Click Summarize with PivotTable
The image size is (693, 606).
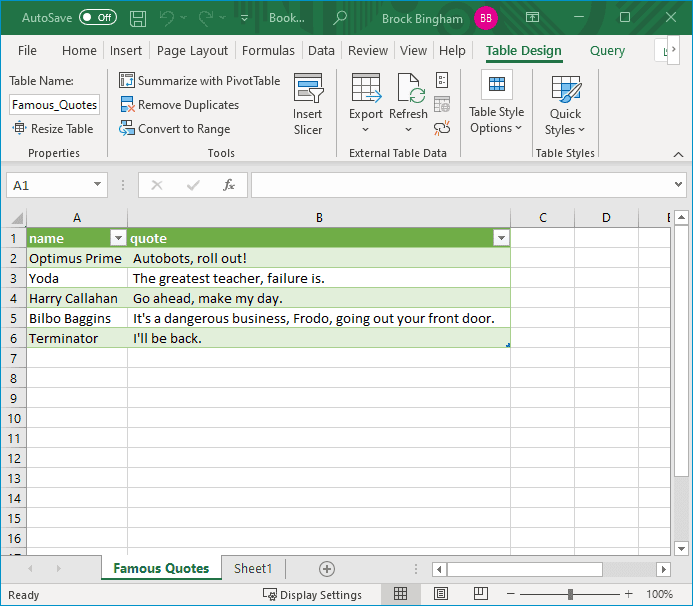click(x=199, y=81)
